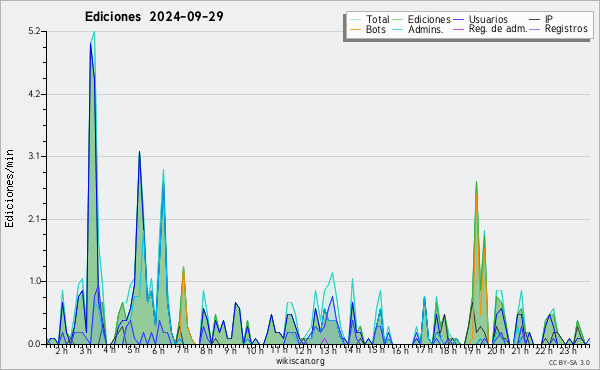Click the 'Total' legend label

pos(377,19)
